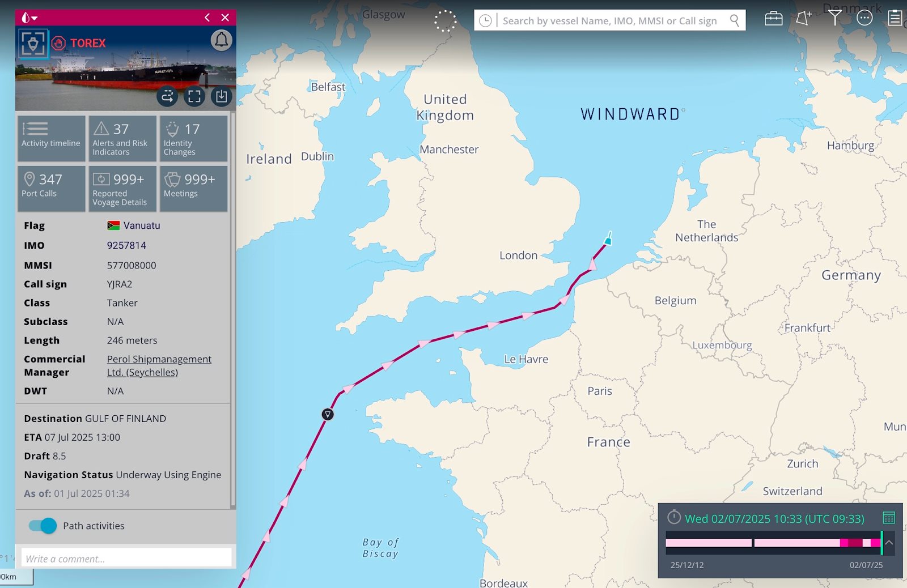The height and width of the screenshot is (588, 907).
Task: Open the Activity timeline tile
Action: point(51,139)
